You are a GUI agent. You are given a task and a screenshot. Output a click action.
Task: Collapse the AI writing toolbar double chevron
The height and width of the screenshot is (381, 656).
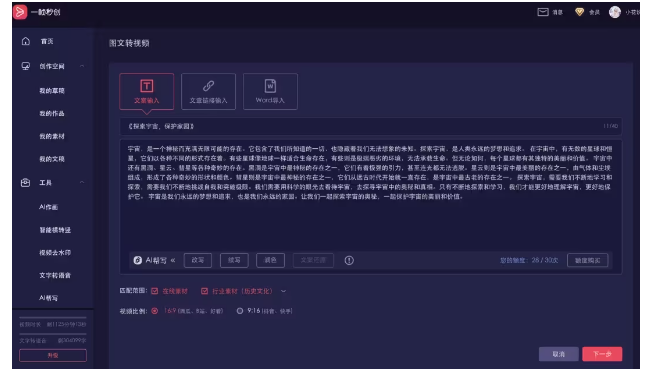173,260
